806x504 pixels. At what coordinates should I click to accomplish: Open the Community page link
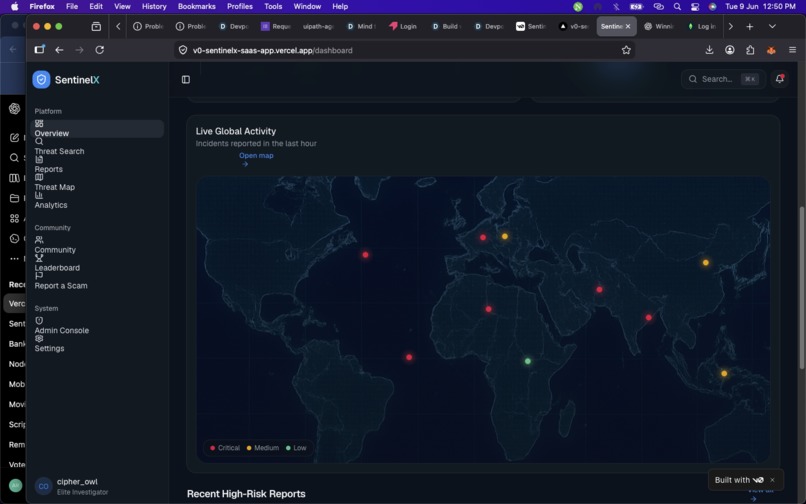click(x=55, y=250)
